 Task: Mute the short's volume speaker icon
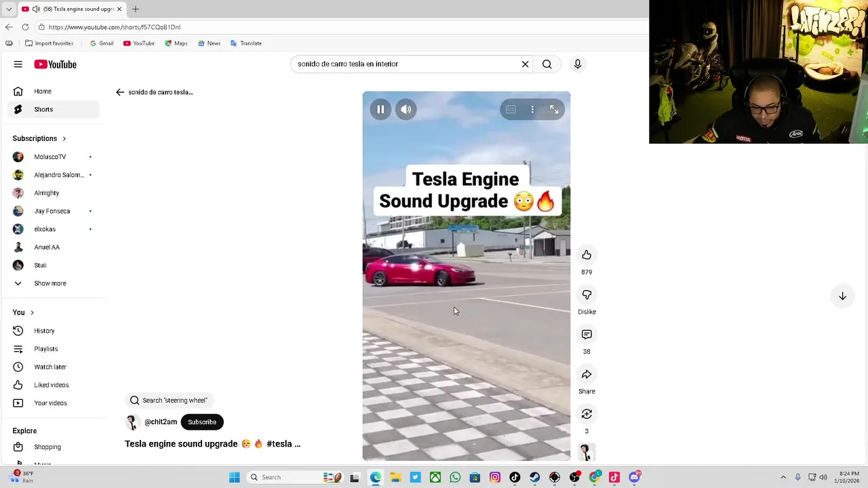coord(406,109)
